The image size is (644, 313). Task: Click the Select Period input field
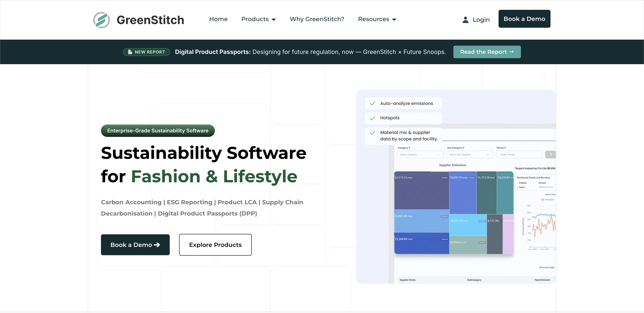coord(519,154)
